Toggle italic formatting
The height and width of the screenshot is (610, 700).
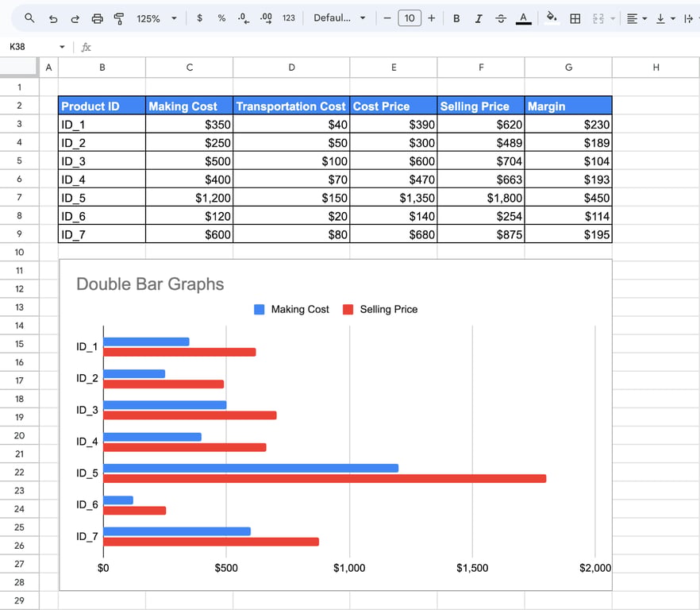(479, 18)
